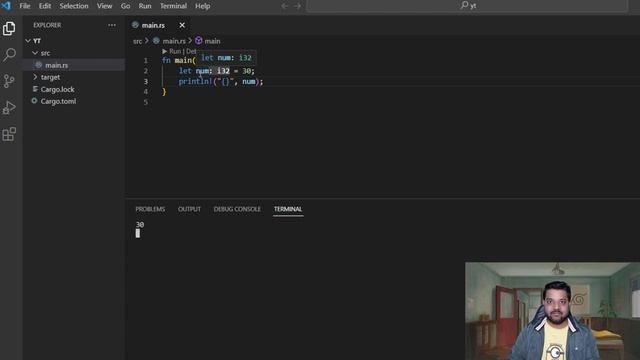Click the webcam video overlay

click(x=553, y=311)
